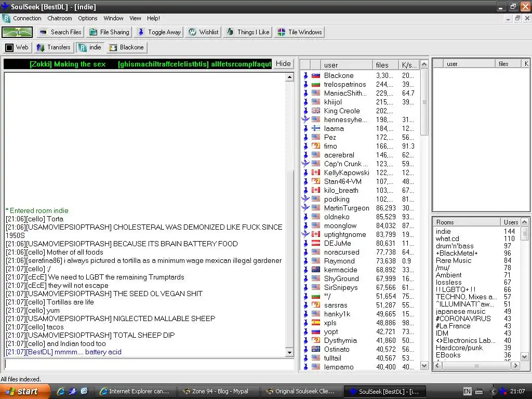This screenshot has height=399, width=532.
Task: Switch to the indie room tab
Action: pyautogui.click(x=90, y=47)
